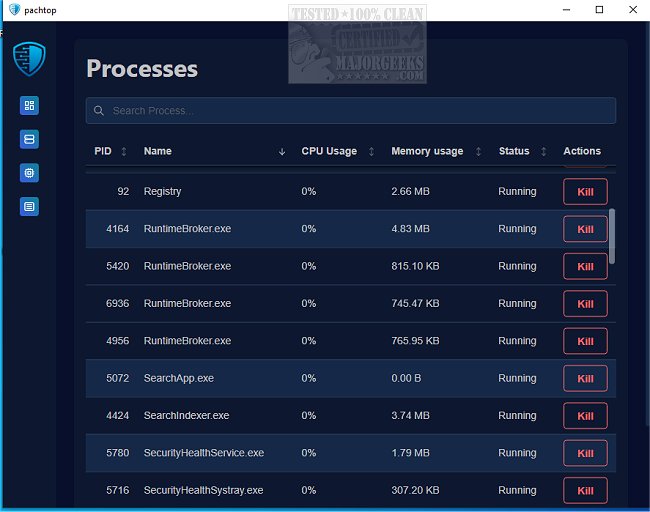The image size is (650, 512).
Task: Click memory value 765.95 KB
Action: pyautogui.click(x=415, y=341)
